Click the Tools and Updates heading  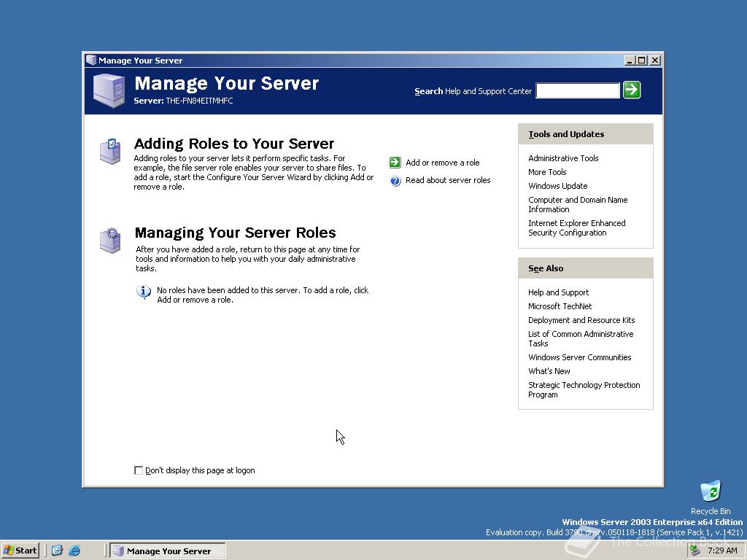coord(566,134)
